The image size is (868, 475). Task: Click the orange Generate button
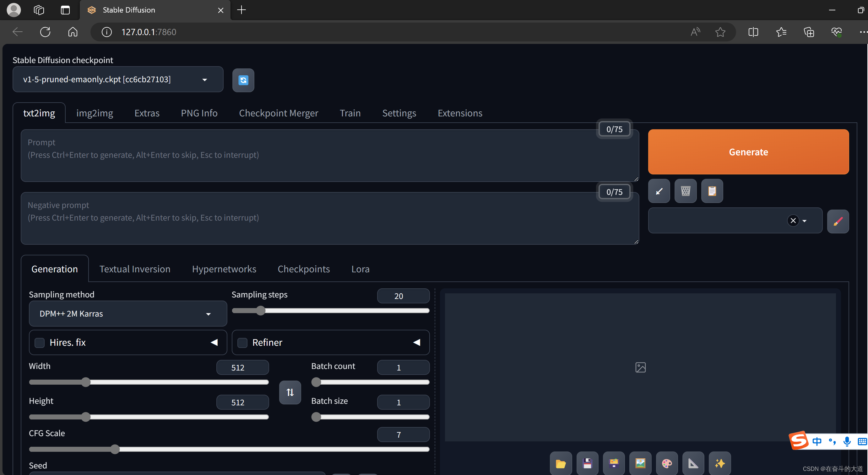point(748,152)
